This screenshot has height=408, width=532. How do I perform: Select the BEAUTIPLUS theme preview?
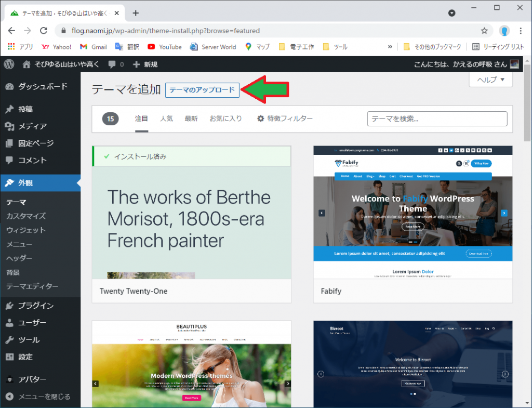(191, 364)
